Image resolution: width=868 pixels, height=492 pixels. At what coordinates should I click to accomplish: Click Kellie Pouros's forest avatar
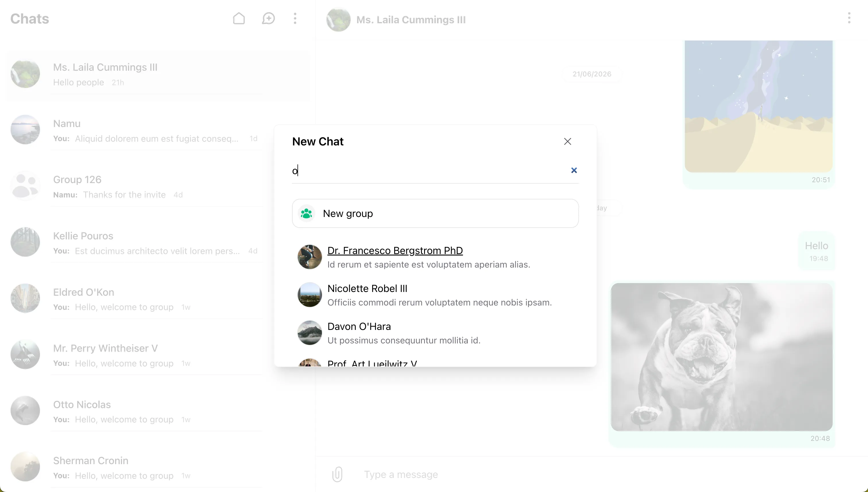pyautogui.click(x=25, y=242)
